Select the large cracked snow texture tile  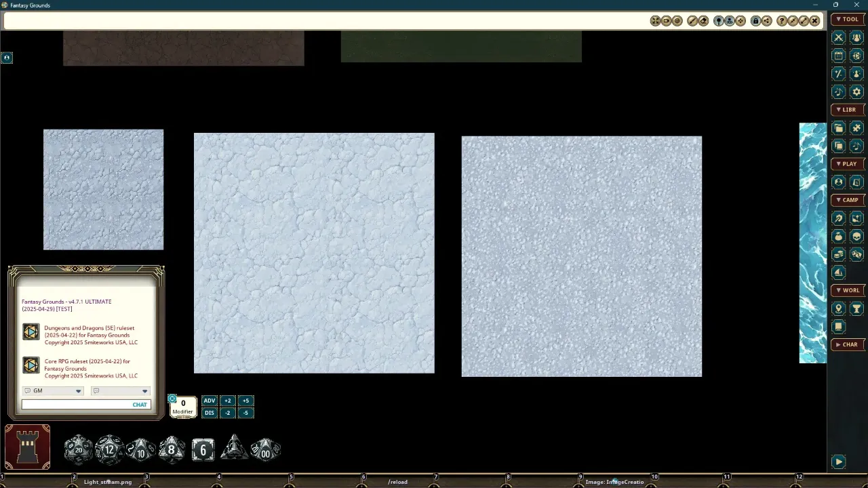(314, 253)
